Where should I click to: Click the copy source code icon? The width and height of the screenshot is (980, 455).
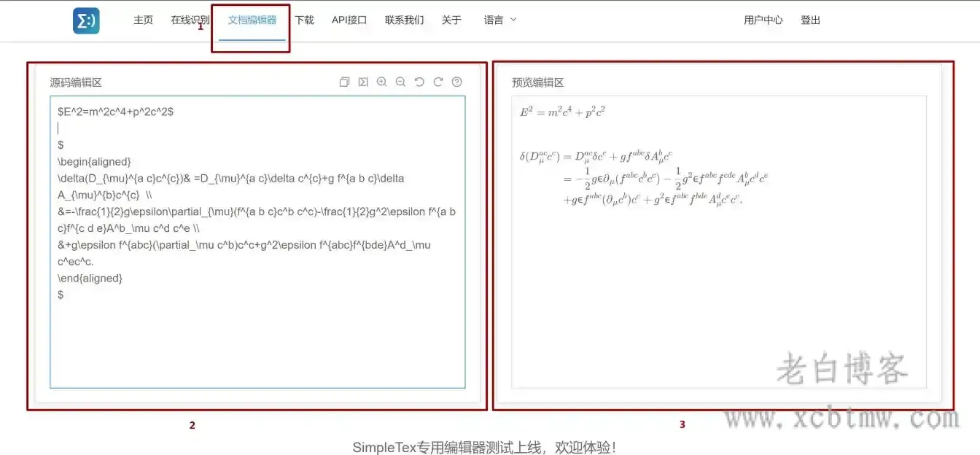344,82
